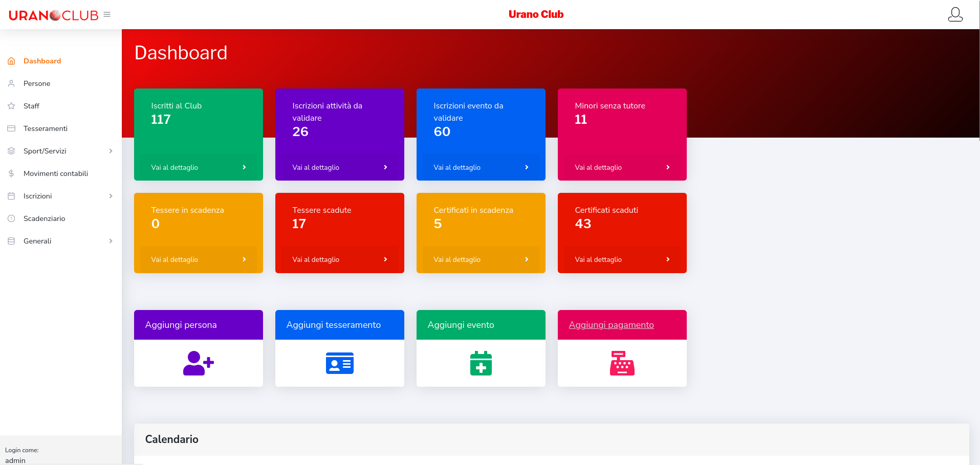Click the Staff star icon
This screenshot has height=465, width=980.
tap(11, 106)
